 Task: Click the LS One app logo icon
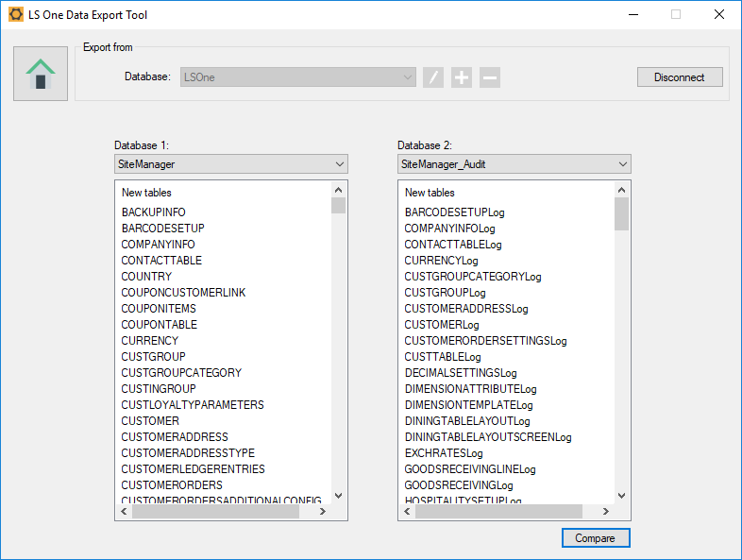tap(16, 15)
